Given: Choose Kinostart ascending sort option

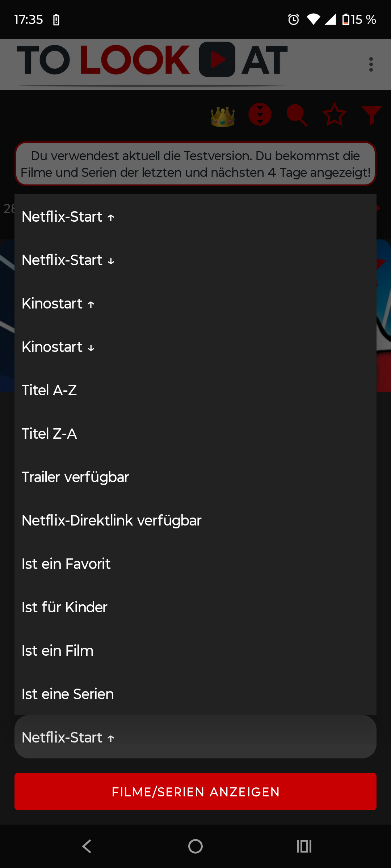Looking at the screenshot, I should [195, 303].
